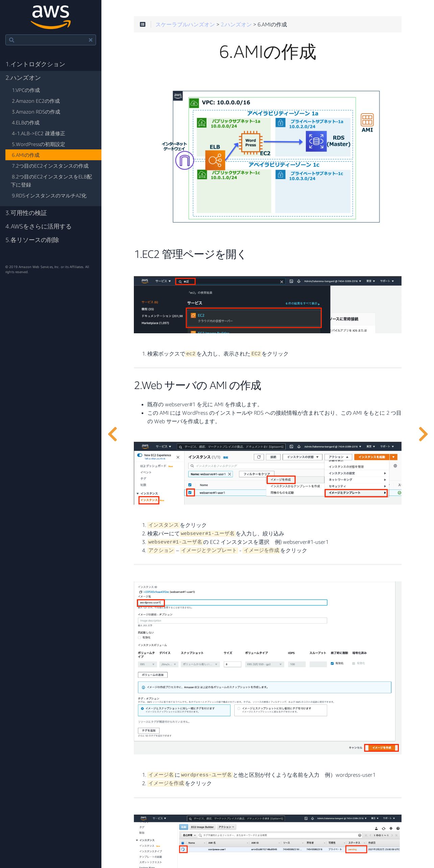434x868 pixels.
Task: Select the highlighted 6.AMIの作成 sidebar item
Action: point(53,155)
